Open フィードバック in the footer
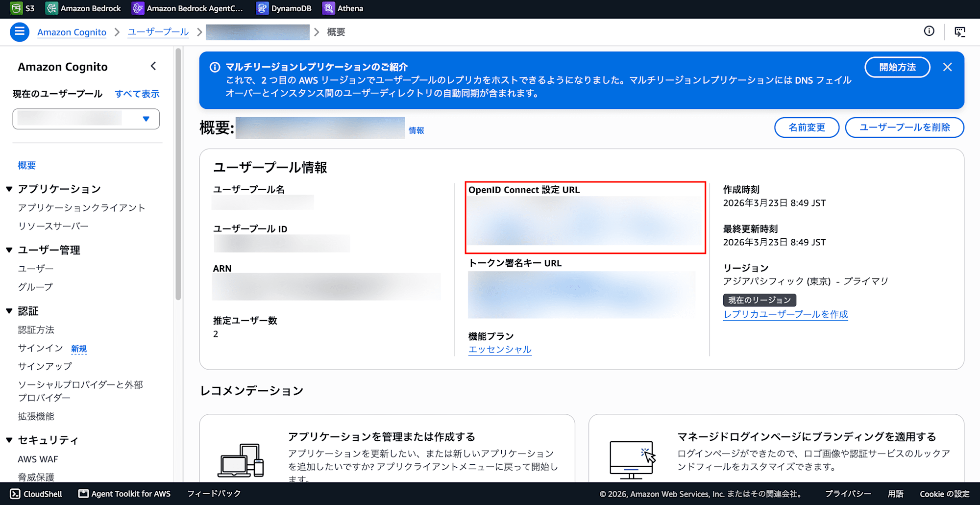 214,494
